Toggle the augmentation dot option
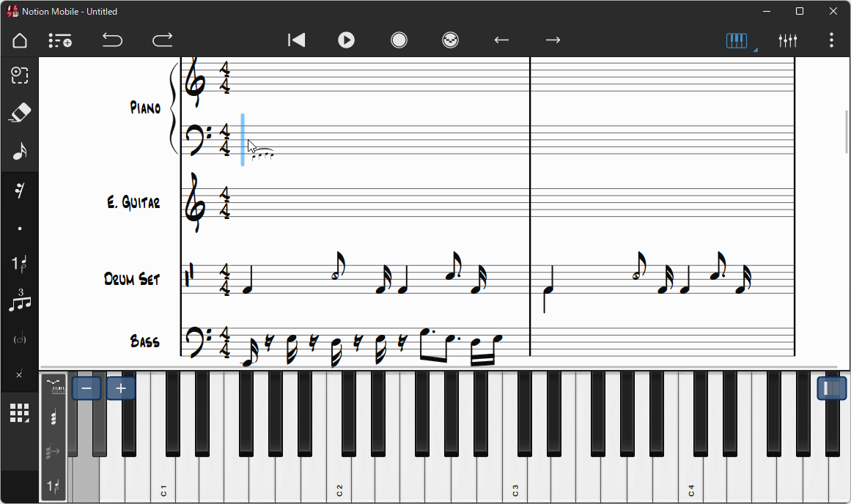This screenshot has width=851, height=504. pos(20,229)
